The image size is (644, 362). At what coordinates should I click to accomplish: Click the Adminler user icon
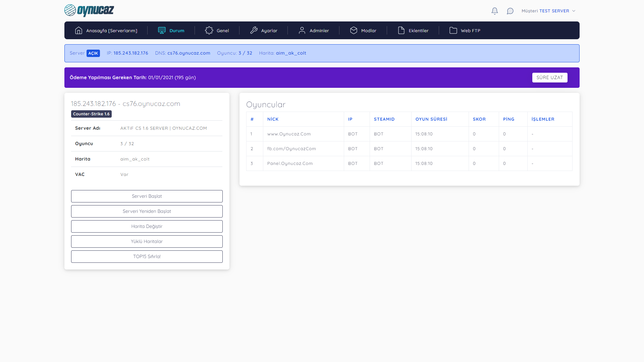(x=302, y=31)
